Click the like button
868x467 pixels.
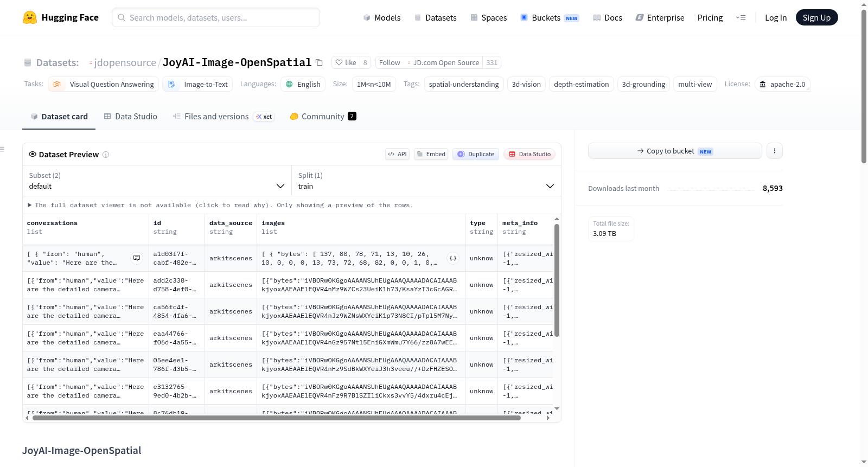tap(346, 62)
